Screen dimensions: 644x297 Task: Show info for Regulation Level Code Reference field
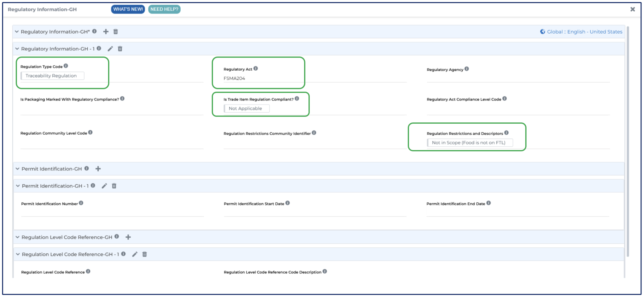(x=88, y=271)
